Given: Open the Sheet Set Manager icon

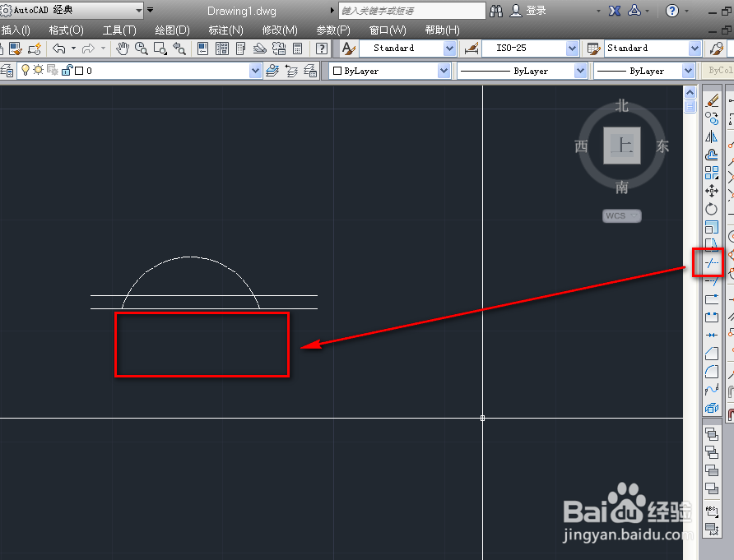Looking at the screenshot, I should [x=260, y=49].
